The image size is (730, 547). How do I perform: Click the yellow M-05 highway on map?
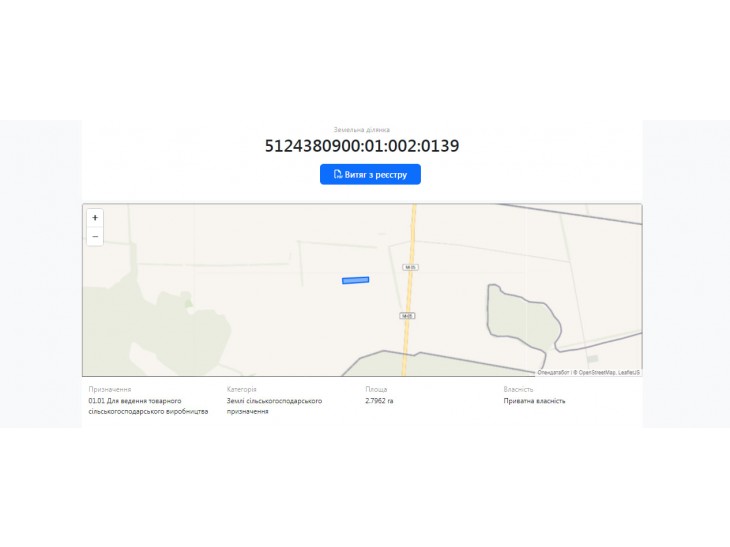(x=410, y=290)
